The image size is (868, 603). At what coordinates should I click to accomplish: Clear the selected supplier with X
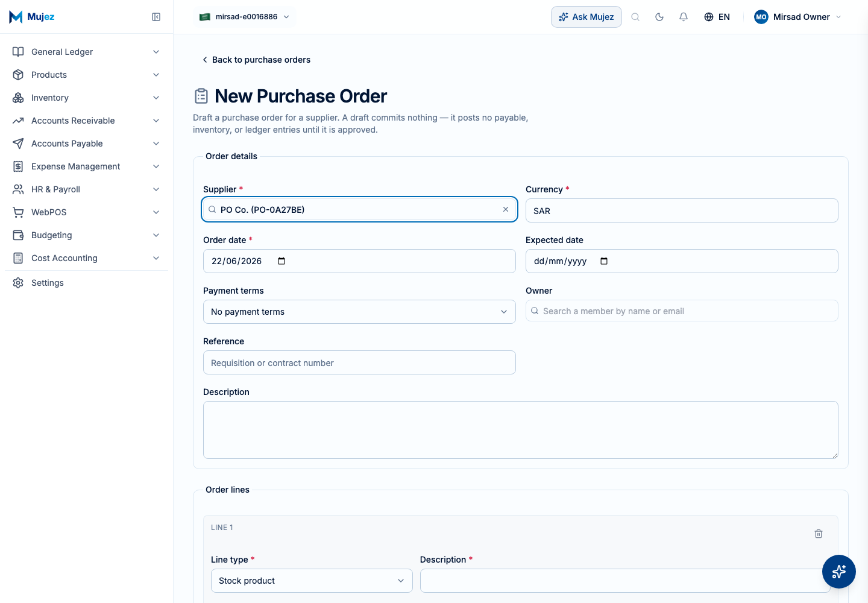tap(506, 209)
